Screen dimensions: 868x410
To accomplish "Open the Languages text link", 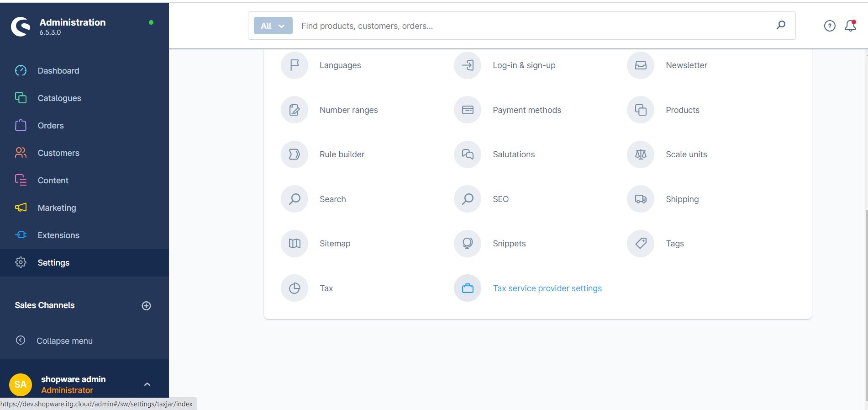I will pos(340,65).
